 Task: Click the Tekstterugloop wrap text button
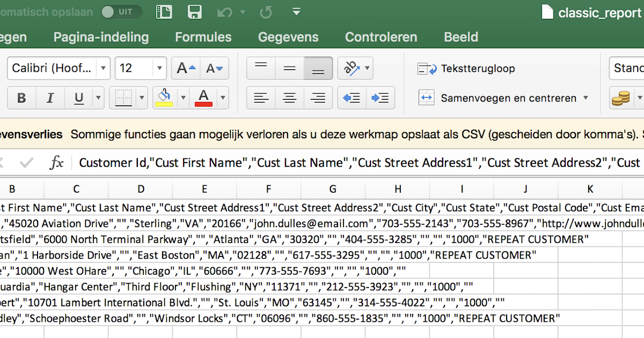point(466,69)
